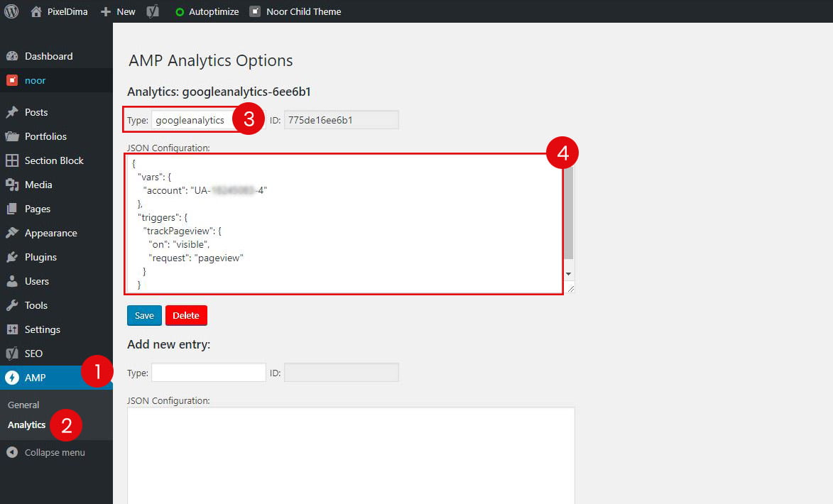Screen dimensions: 833x504
Task: Click the empty Type field under Add new entry
Action: (208, 372)
